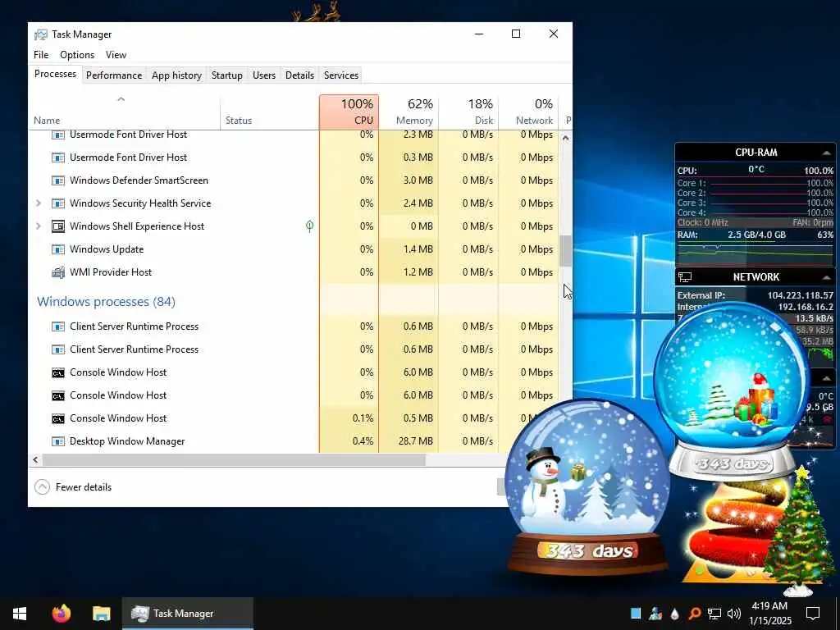This screenshot has width=840, height=630.
Task: Click the horizontal scrollbar thumb
Action: click(x=234, y=459)
